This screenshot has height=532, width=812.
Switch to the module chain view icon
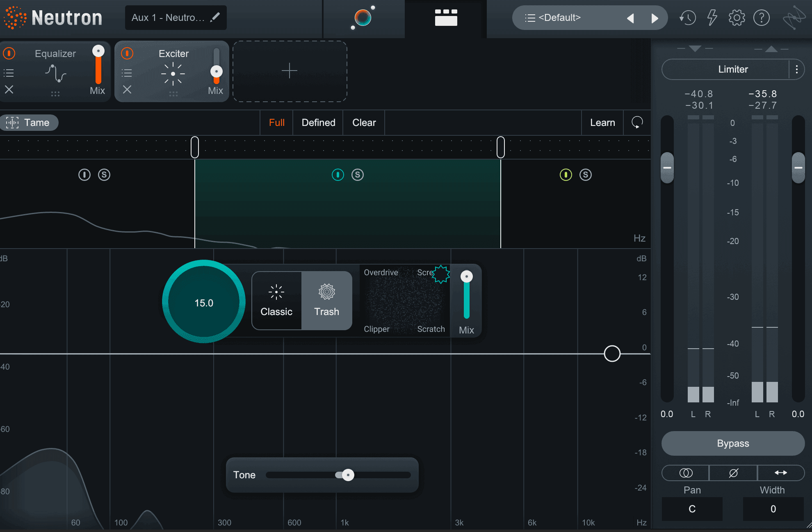point(446,18)
